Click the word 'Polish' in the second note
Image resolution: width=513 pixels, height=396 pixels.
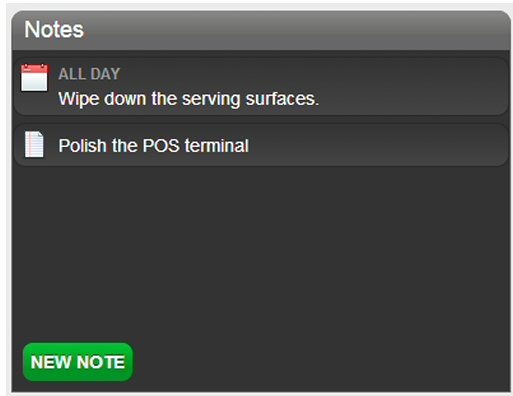(x=82, y=146)
